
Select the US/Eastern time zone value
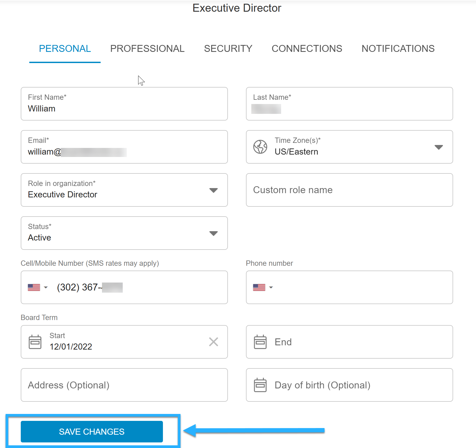[296, 152]
